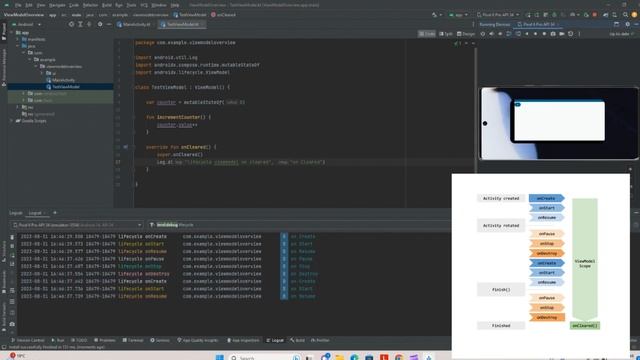The image size is (640, 360).
Task: Click the Windows Start button on taskbar
Action: [x=220, y=357]
